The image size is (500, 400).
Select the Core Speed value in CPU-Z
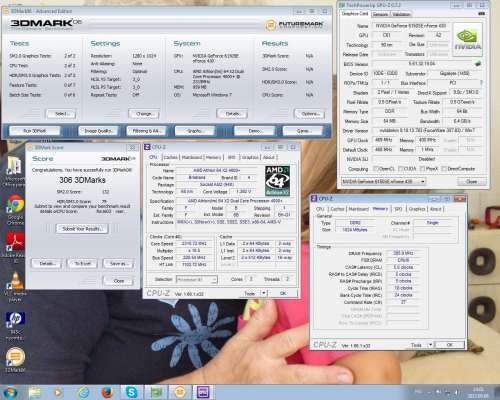pos(194,244)
